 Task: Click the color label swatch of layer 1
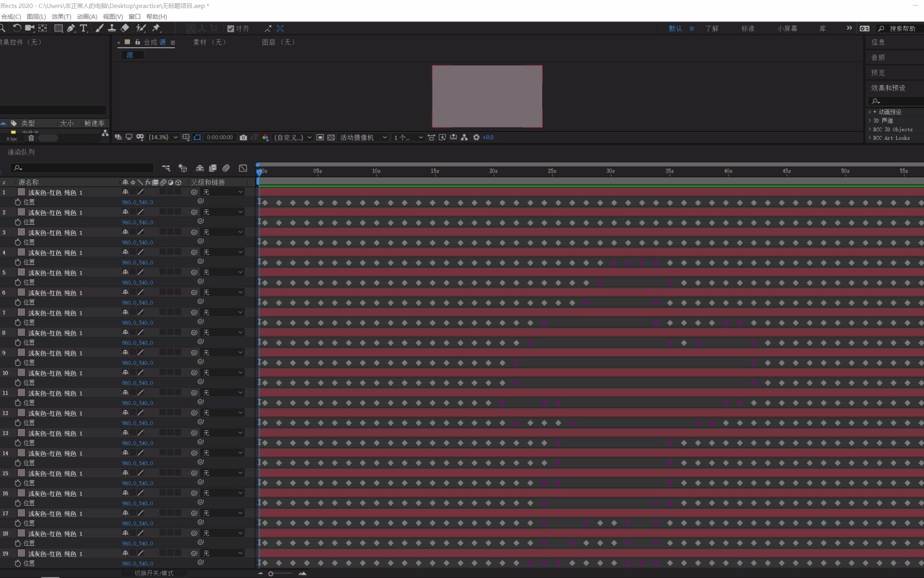[x=21, y=192]
